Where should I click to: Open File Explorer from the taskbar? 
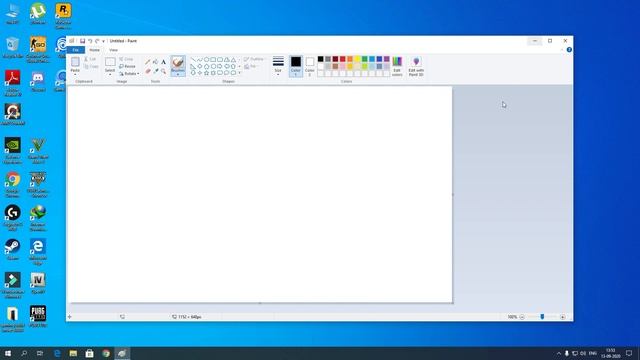[x=73, y=353]
